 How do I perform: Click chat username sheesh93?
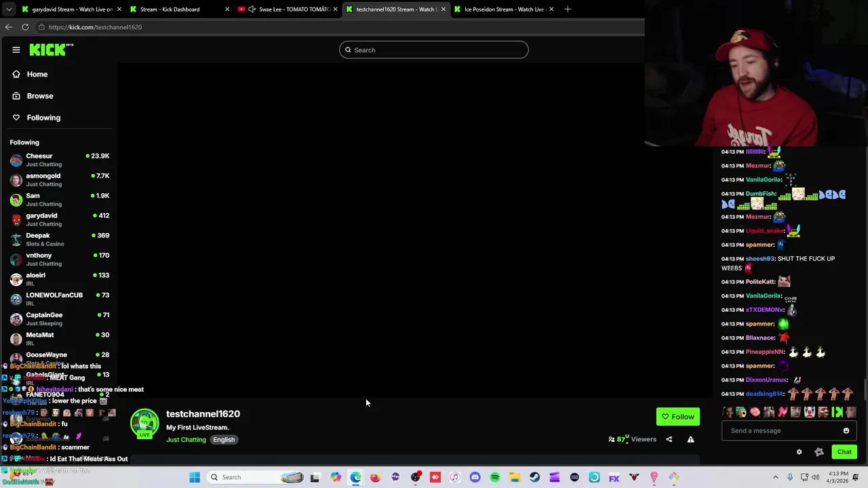(759, 259)
